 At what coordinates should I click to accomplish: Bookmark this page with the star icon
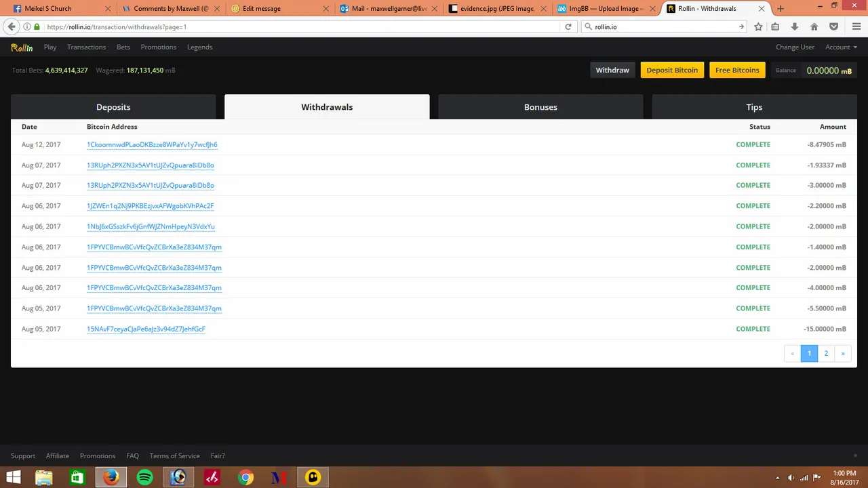758,26
